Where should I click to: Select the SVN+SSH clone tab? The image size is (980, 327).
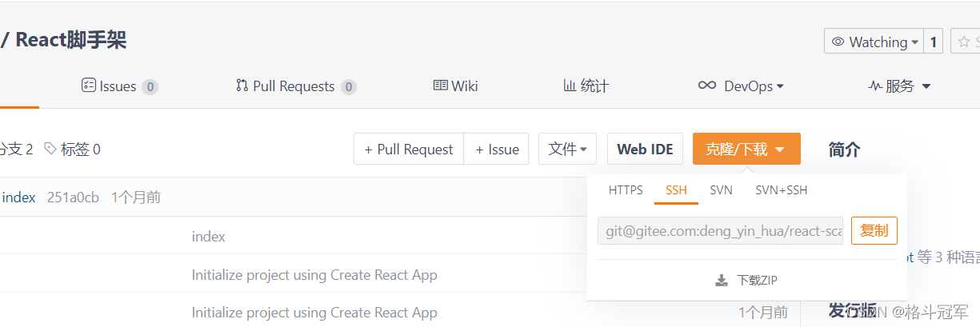pos(782,190)
